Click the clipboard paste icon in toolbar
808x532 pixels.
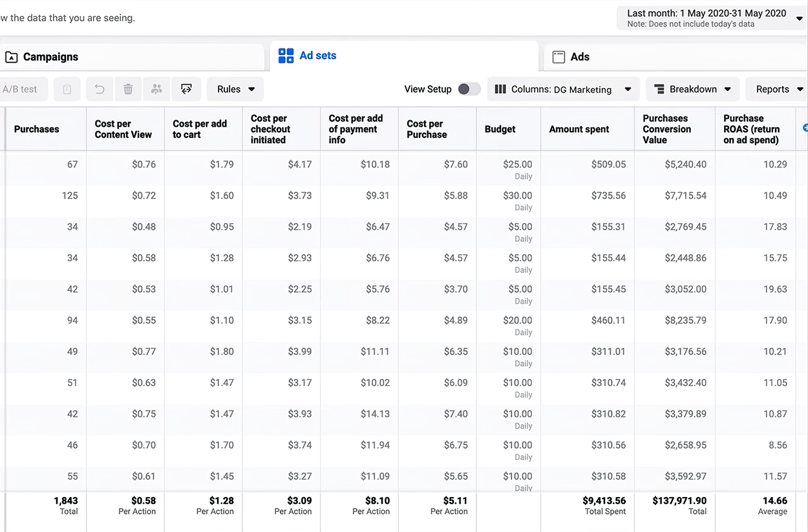pos(67,89)
